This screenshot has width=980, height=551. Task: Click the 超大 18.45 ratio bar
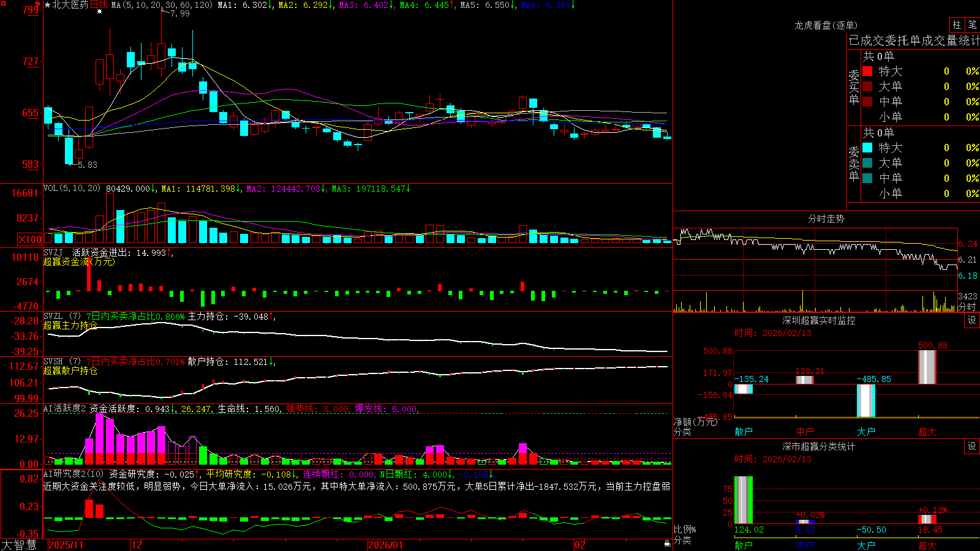coord(927,519)
